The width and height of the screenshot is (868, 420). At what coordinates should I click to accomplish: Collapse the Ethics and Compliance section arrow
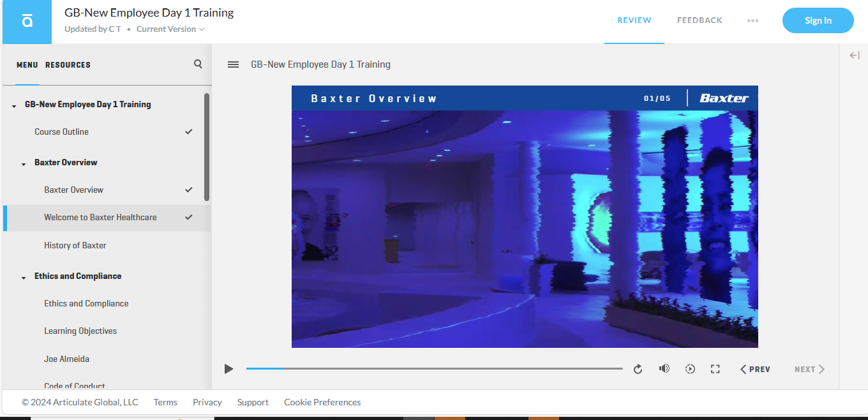24,277
